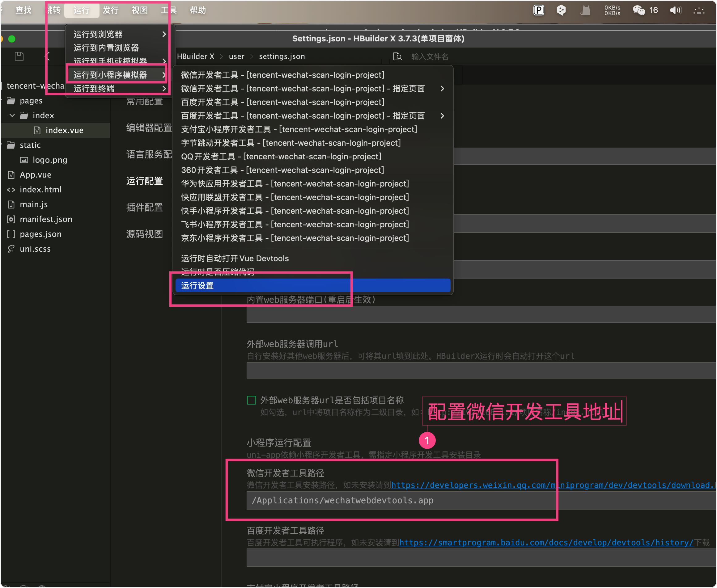Choose 运行到内置浏览器 menu item
717x588 pixels.
120,48
